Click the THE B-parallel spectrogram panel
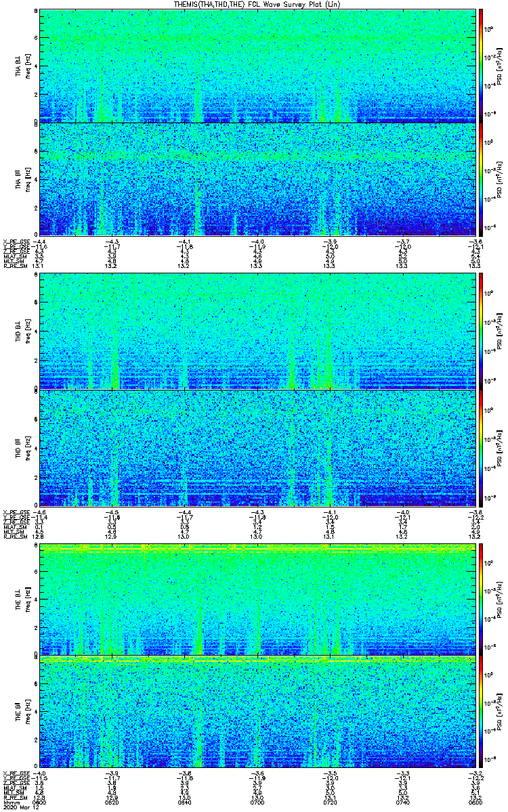 (x=257, y=711)
